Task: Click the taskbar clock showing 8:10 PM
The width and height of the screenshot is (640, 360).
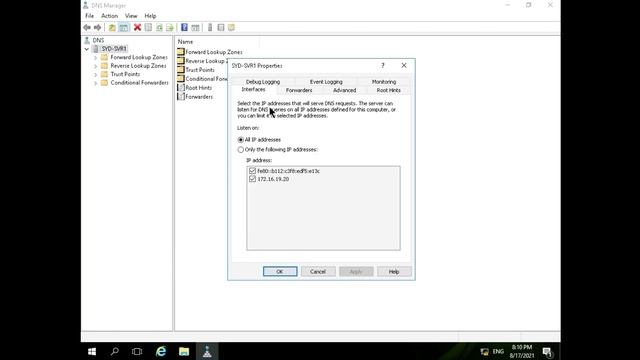Action: 522,351
